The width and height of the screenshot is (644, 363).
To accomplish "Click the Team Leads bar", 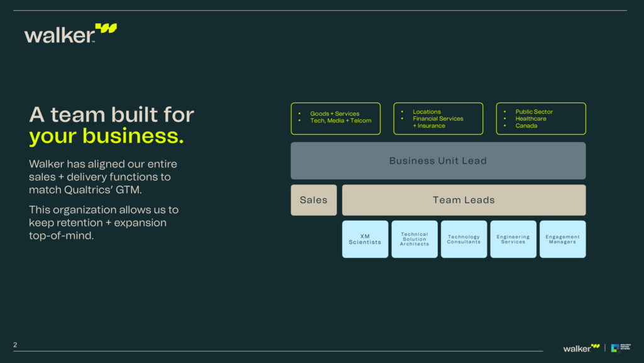I will tap(464, 200).
